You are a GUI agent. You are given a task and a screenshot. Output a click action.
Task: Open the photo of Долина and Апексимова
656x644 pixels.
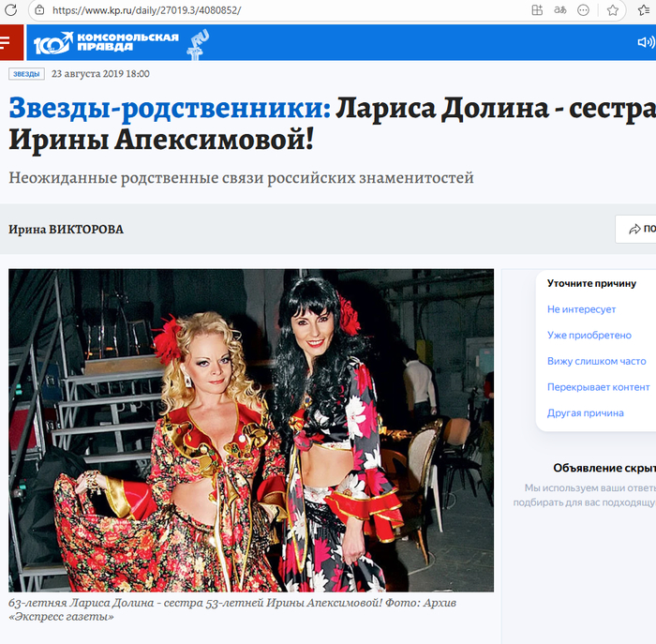[x=251, y=430]
